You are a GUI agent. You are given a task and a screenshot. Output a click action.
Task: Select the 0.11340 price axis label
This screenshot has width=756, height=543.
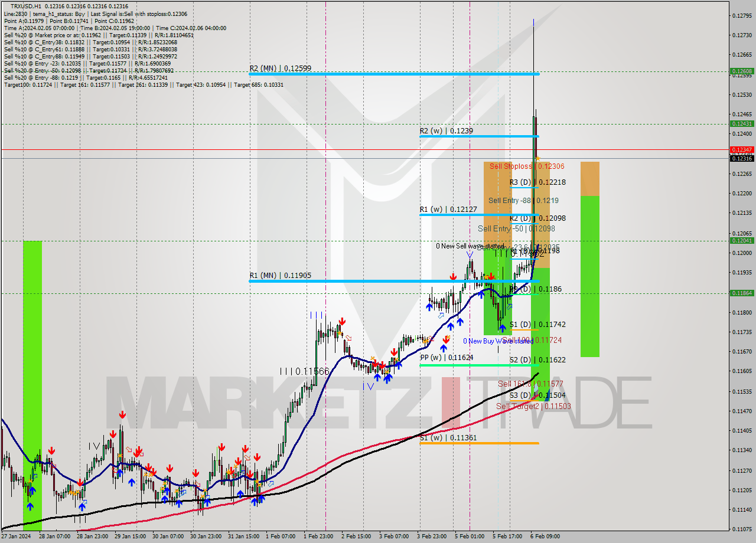[x=742, y=450]
